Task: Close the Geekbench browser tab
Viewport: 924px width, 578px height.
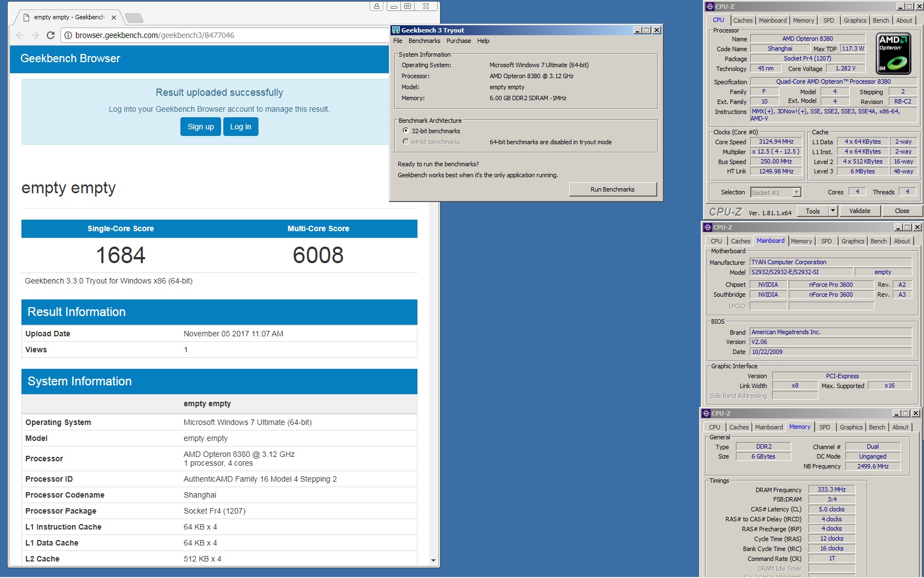Action: click(x=114, y=18)
